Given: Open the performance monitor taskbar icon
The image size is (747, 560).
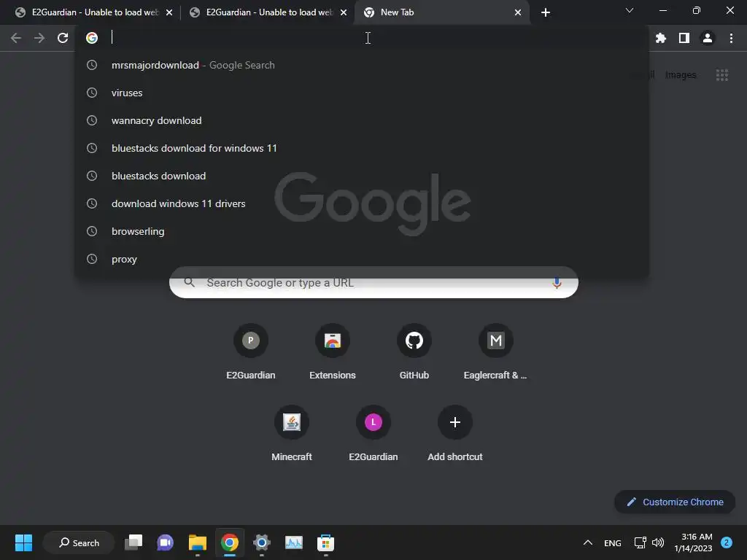Looking at the screenshot, I should point(293,542).
